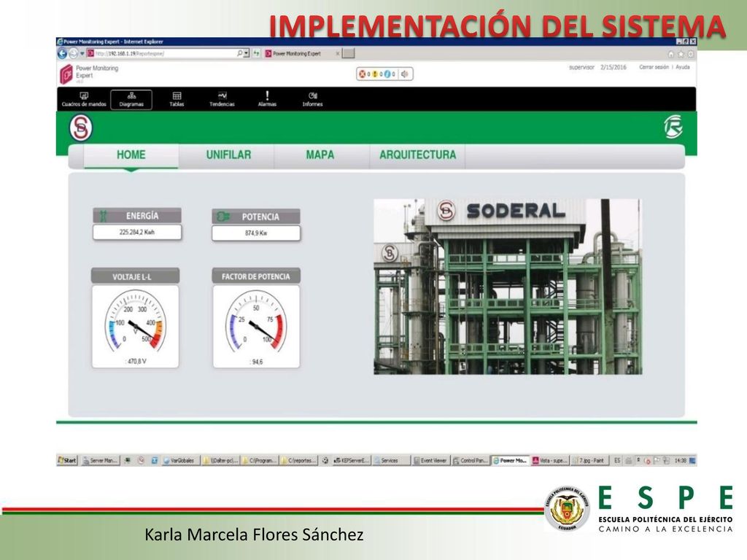This screenshot has width=747, height=560.
Task: Click the refresh page icon
Action: 256,53
